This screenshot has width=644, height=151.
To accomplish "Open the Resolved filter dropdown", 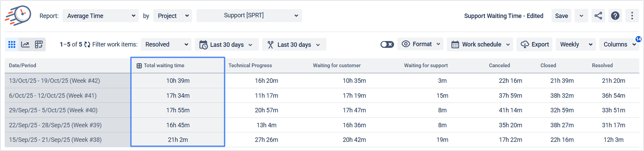I will [166, 44].
